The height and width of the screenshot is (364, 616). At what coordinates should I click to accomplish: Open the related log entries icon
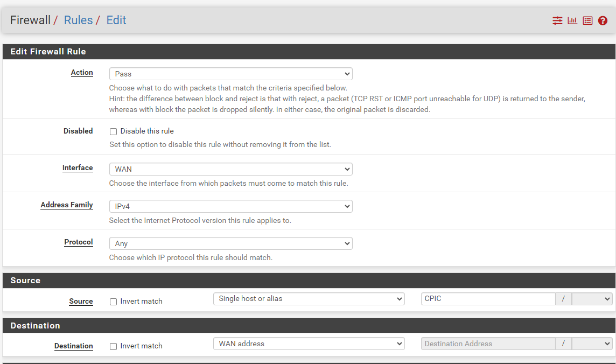[587, 20]
